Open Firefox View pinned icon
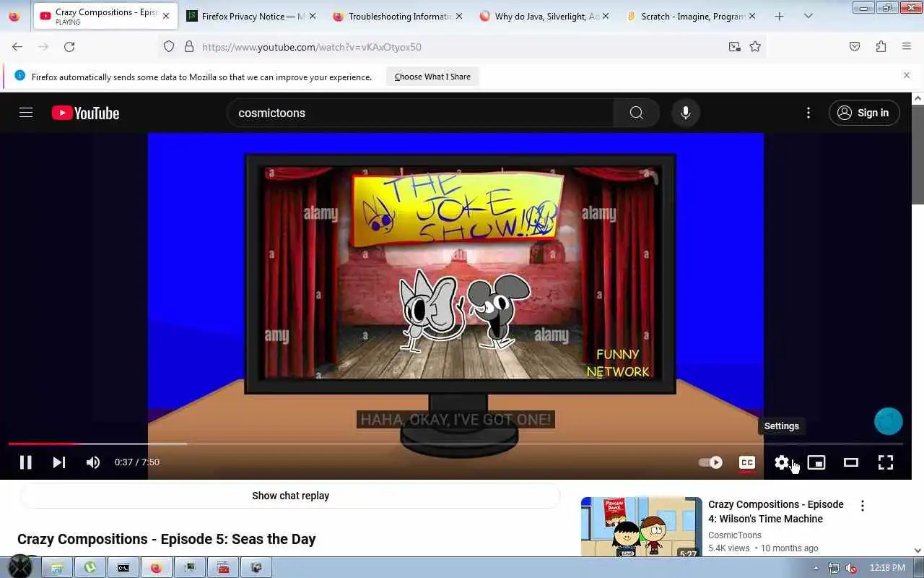The width and height of the screenshot is (924, 578). click(x=14, y=16)
